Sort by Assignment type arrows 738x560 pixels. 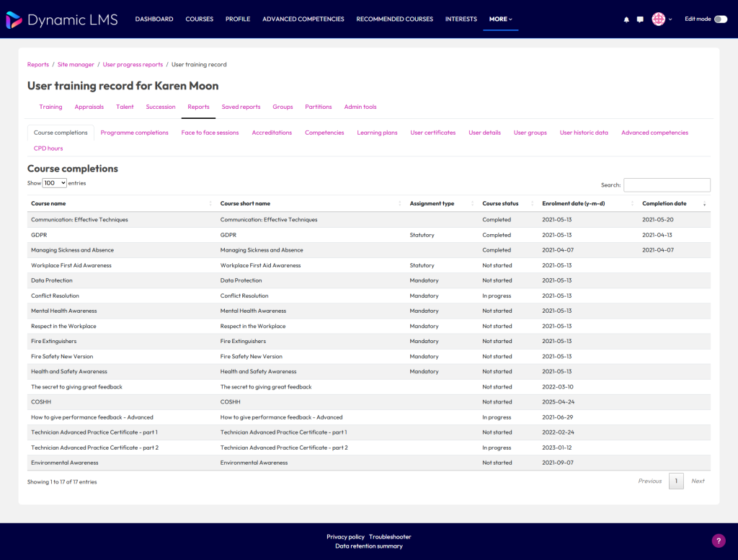[x=472, y=203]
